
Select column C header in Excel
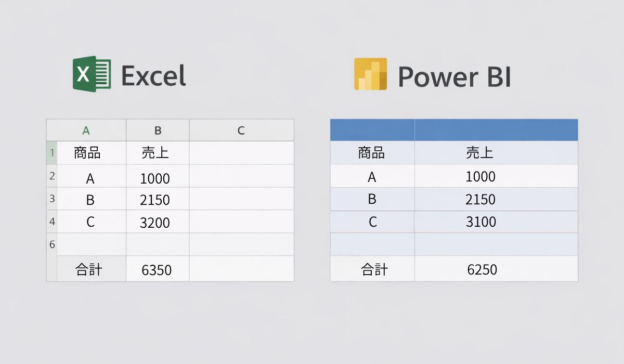coord(241,131)
